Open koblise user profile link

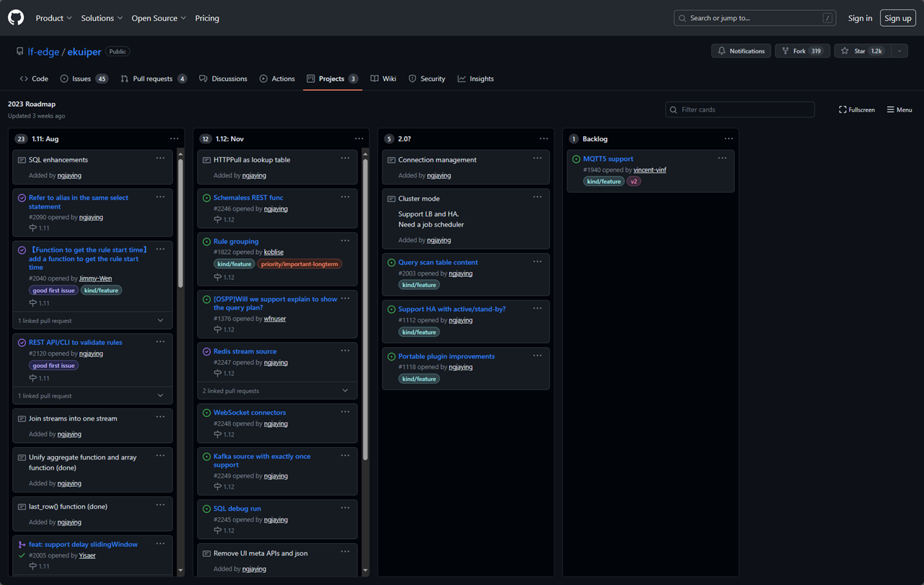[x=274, y=252]
